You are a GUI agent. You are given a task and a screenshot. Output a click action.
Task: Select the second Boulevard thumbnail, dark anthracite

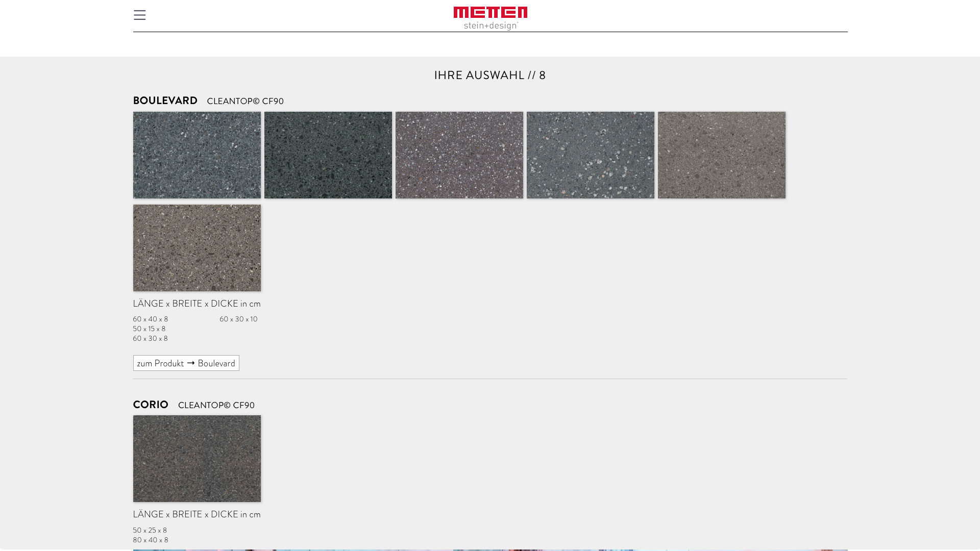(x=328, y=155)
